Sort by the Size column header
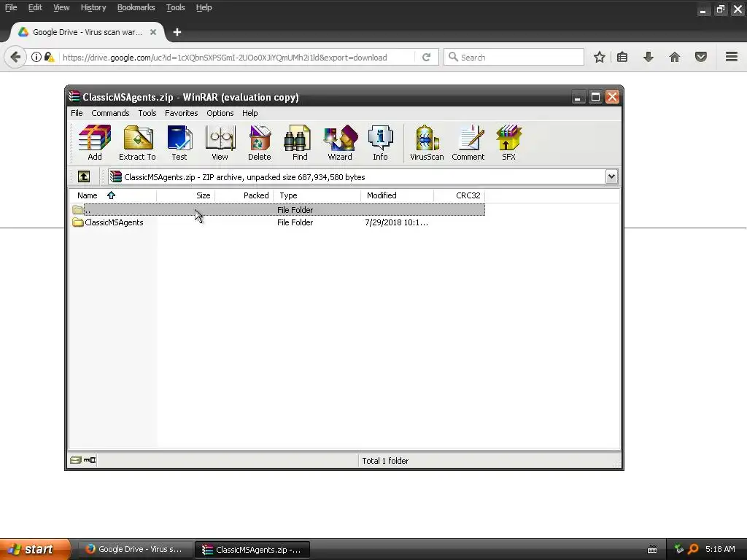The height and width of the screenshot is (560, 747). (186, 195)
